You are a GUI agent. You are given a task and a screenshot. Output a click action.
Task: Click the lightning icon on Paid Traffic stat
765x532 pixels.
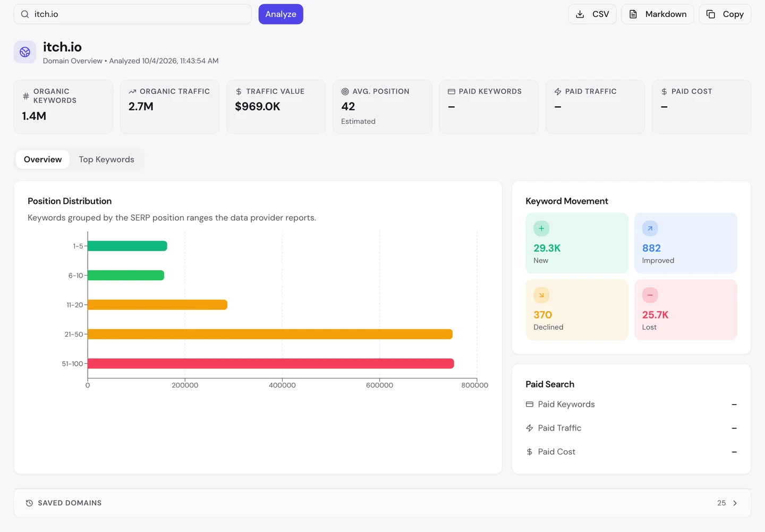click(x=558, y=91)
